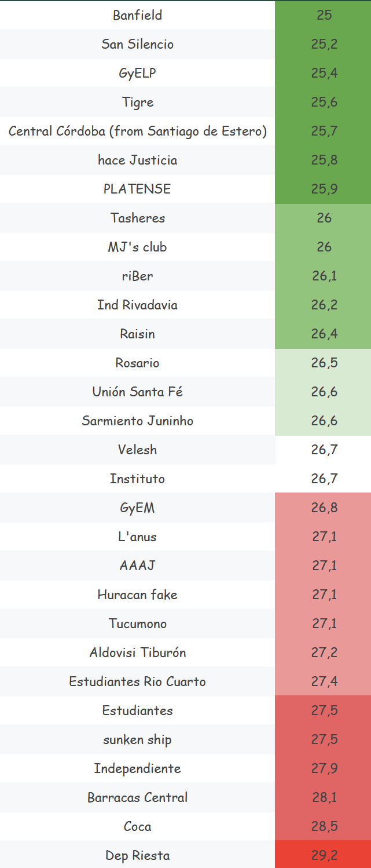Click the Ind Rivadavia name cell
Screen dimensions: 371x868
pos(138,305)
